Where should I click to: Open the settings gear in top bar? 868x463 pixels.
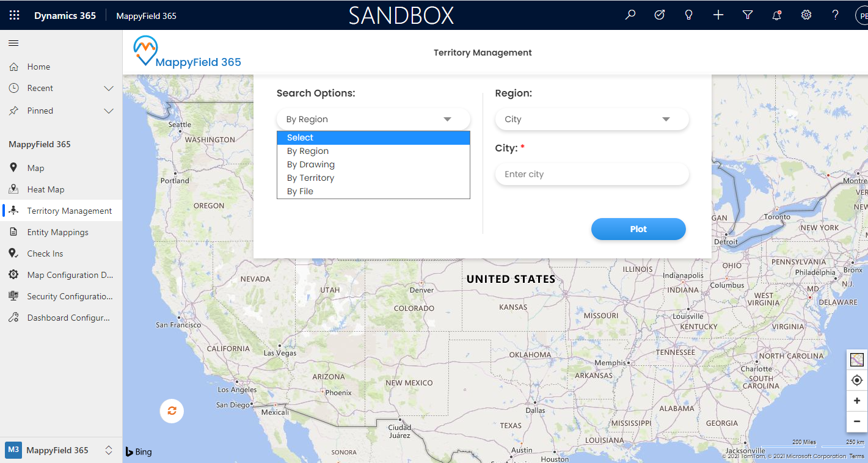coord(806,15)
